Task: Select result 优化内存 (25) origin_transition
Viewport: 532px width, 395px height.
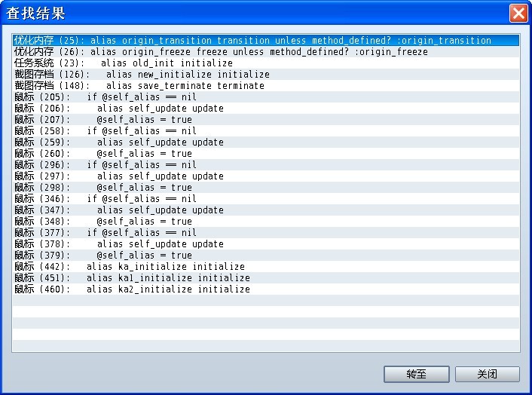Action: pyautogui.click(x=266, y=41)
